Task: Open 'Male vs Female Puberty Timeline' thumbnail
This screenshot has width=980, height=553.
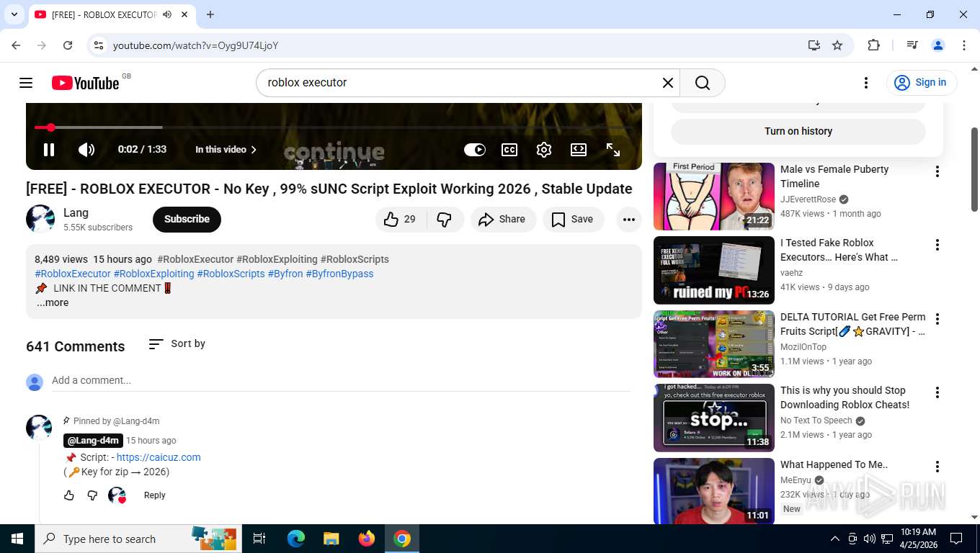Action: coord(714,197)
